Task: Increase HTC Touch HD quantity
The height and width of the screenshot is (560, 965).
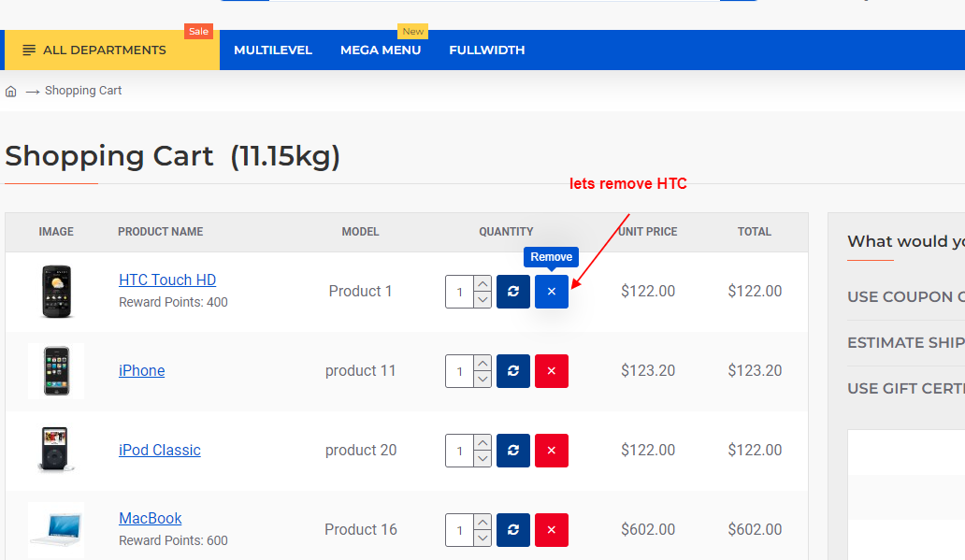Action: pyautogui.click(x=482, y=283)
